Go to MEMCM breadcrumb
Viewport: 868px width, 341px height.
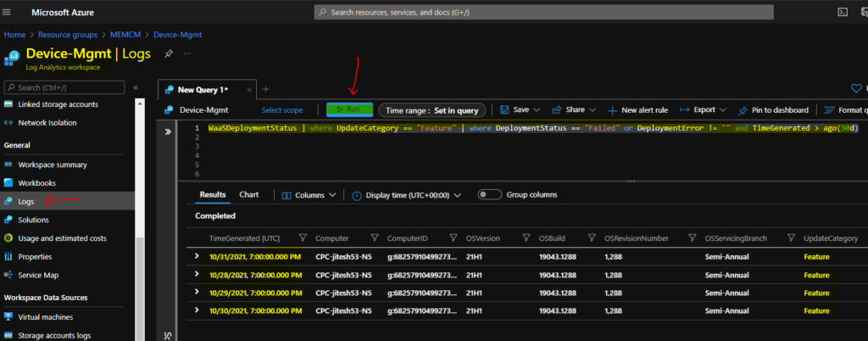pos(125,34)
